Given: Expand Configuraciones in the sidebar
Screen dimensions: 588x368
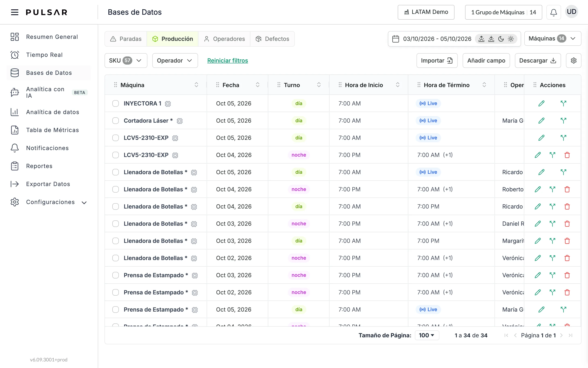Looking at the screenshot, I should [49, 202].
